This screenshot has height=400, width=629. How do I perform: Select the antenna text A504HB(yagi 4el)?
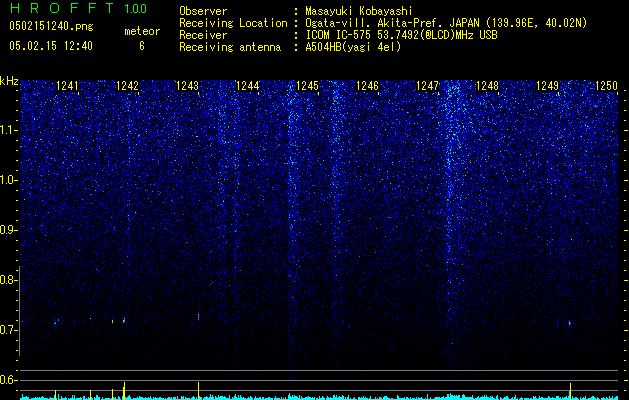[x=353, y=47]
